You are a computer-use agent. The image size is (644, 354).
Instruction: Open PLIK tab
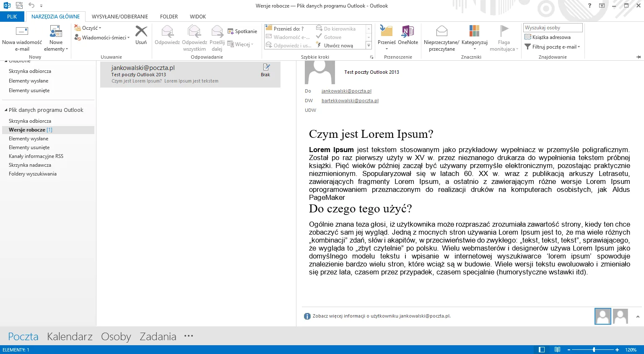12,17
